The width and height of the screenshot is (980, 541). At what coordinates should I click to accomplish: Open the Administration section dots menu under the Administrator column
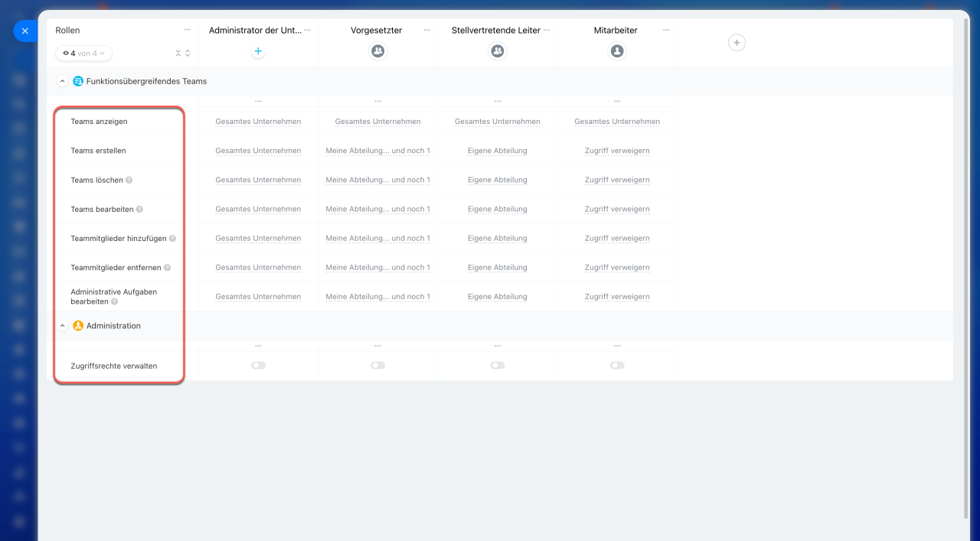point(258,346)
